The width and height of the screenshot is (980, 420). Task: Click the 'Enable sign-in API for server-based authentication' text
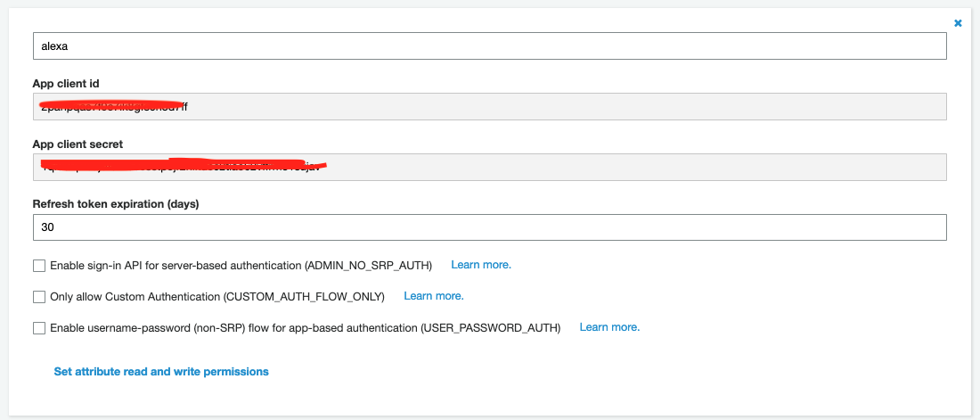176,266
